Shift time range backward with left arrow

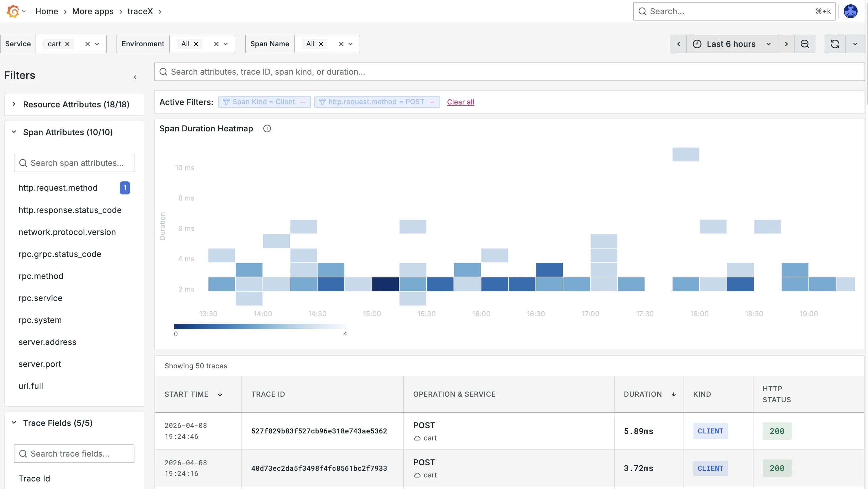679,44
